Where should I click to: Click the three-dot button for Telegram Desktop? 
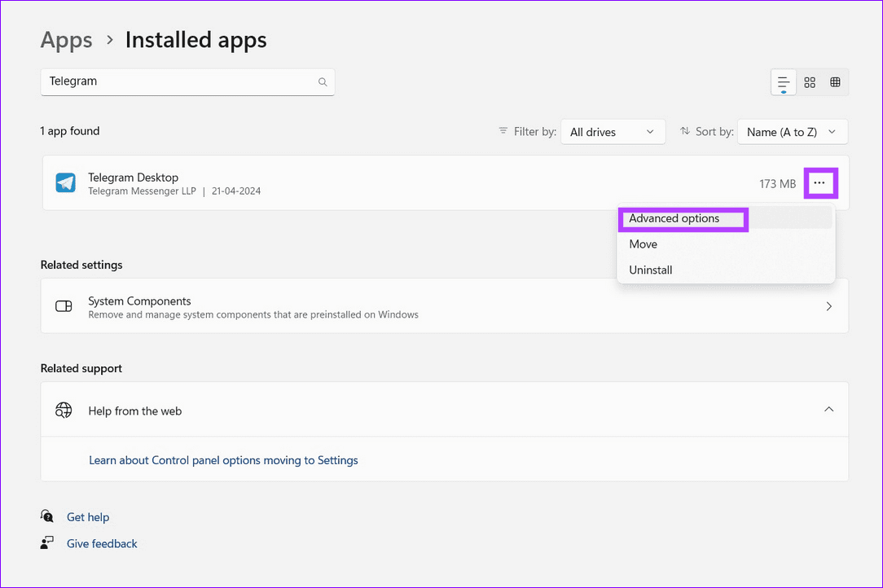pos(820,182)
